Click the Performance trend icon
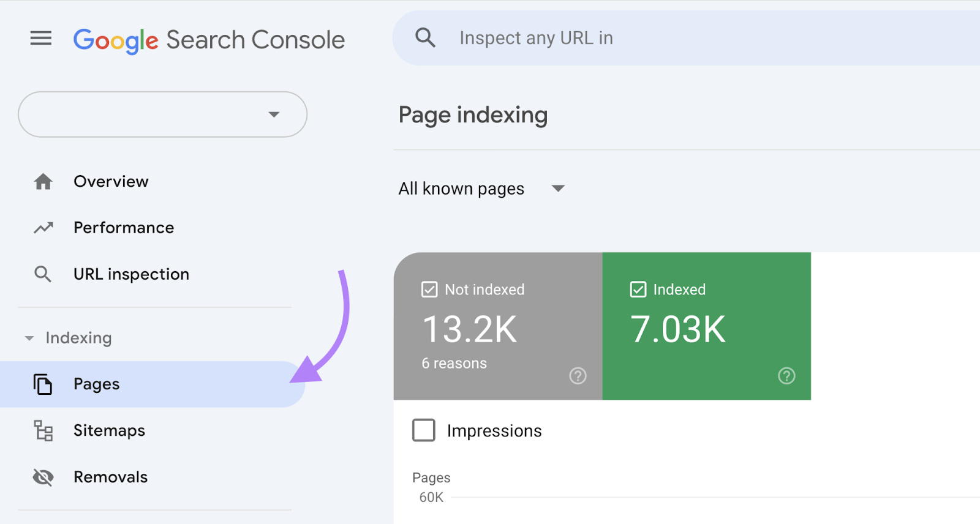 click(43, 228)
